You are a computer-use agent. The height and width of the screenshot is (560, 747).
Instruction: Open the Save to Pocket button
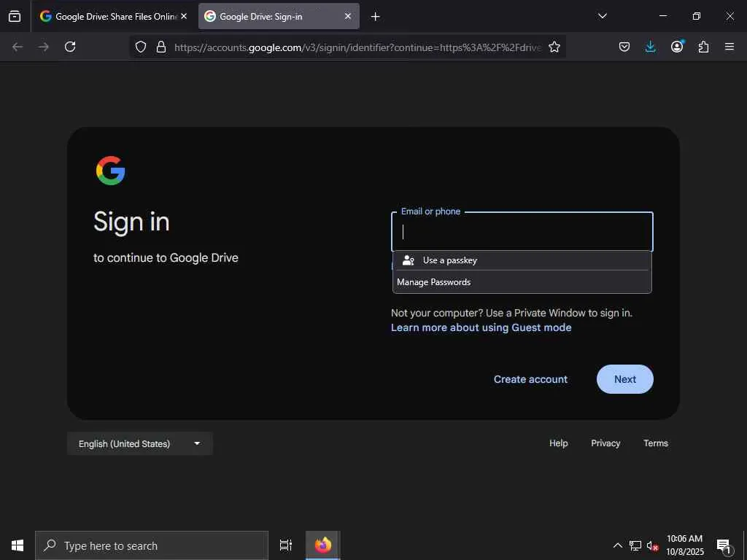coord(624,47)
